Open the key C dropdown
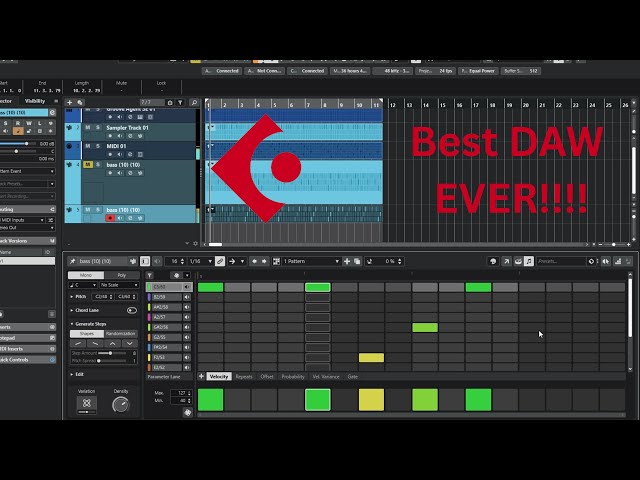 point(83,285)
